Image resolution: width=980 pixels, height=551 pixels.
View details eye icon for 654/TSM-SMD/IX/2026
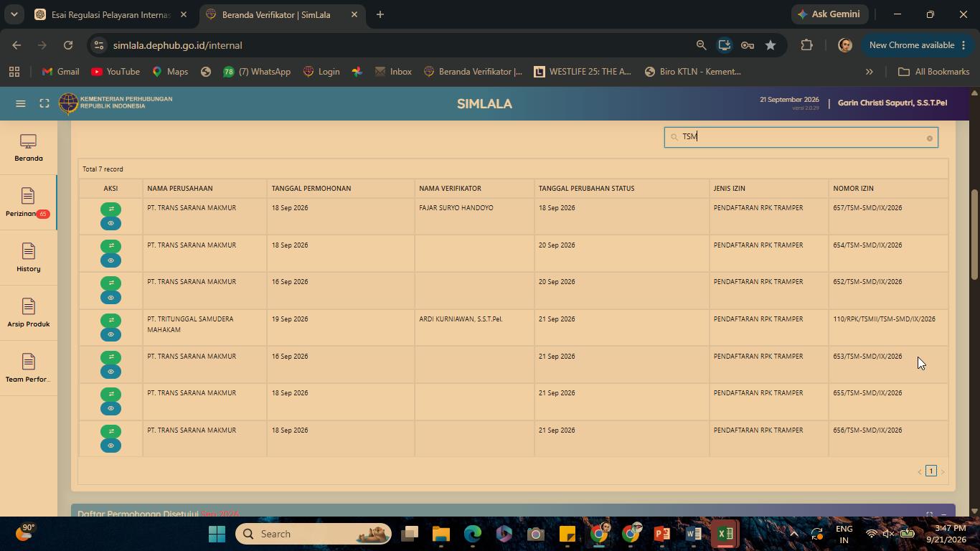[x=110, y=260]
